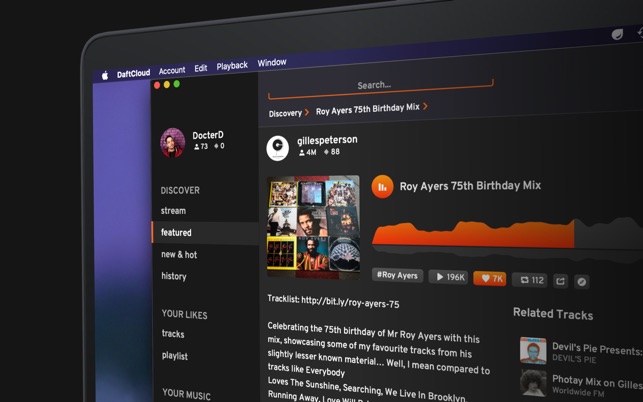The height and width of the screenshot is (402, 643).
Task: Open Photay Mix related track thumbnail
Action: point(533,383)
